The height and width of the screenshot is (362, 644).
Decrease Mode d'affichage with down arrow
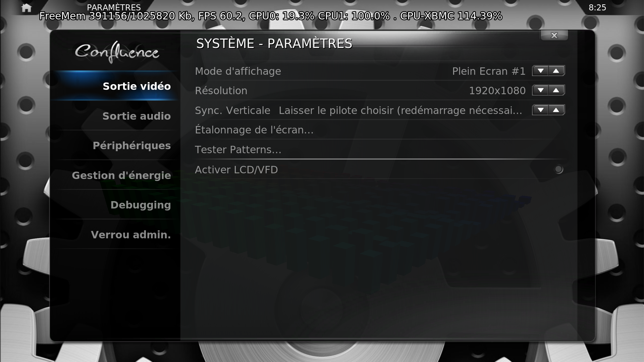pos(540,71)
